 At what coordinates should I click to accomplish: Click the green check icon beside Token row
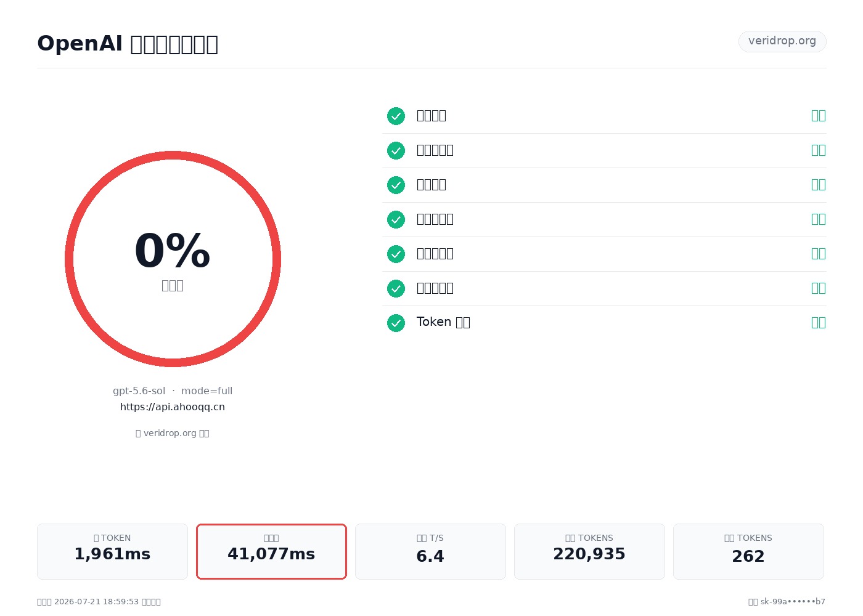tap(396, 323)
